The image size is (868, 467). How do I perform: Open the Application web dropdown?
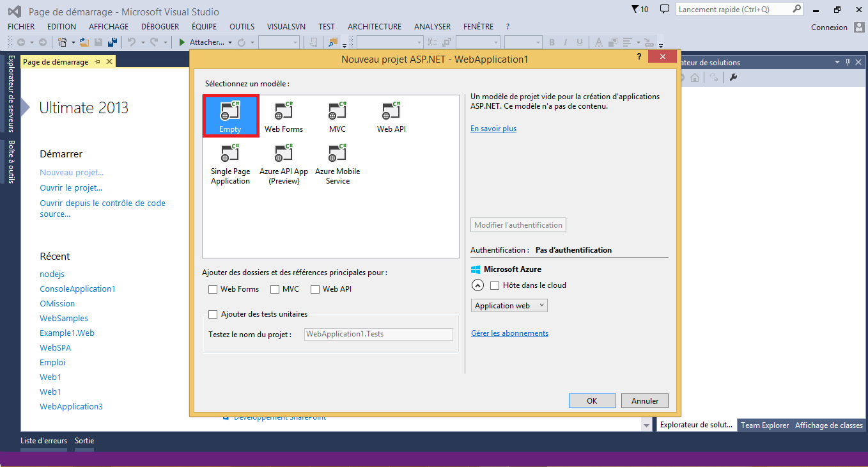[x=509, y=306]
